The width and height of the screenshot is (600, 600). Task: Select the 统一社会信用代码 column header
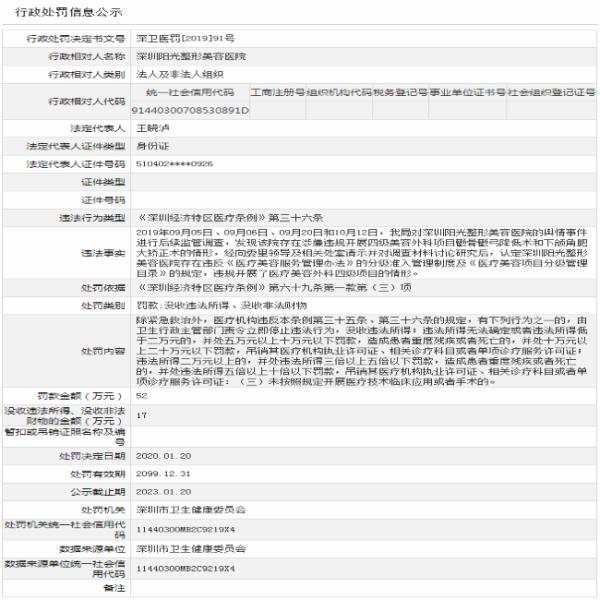(x=189, y=92)
